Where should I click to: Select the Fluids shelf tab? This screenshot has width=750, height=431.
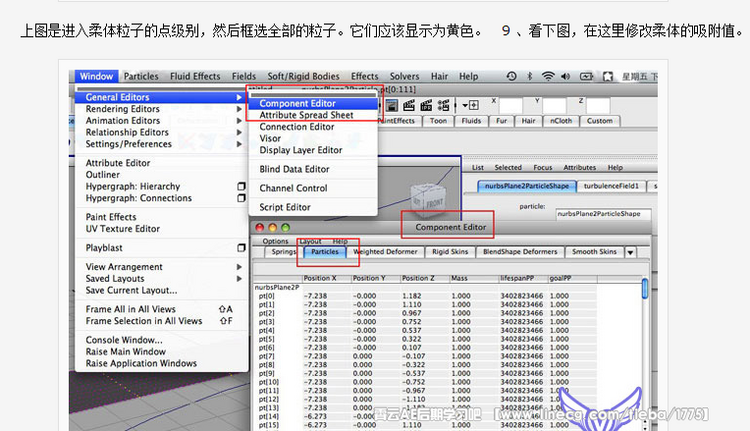click(x=471, y=121)
